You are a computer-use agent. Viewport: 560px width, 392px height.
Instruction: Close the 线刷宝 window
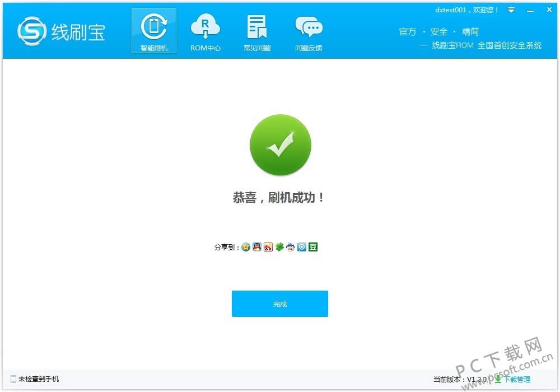point(549,10)
